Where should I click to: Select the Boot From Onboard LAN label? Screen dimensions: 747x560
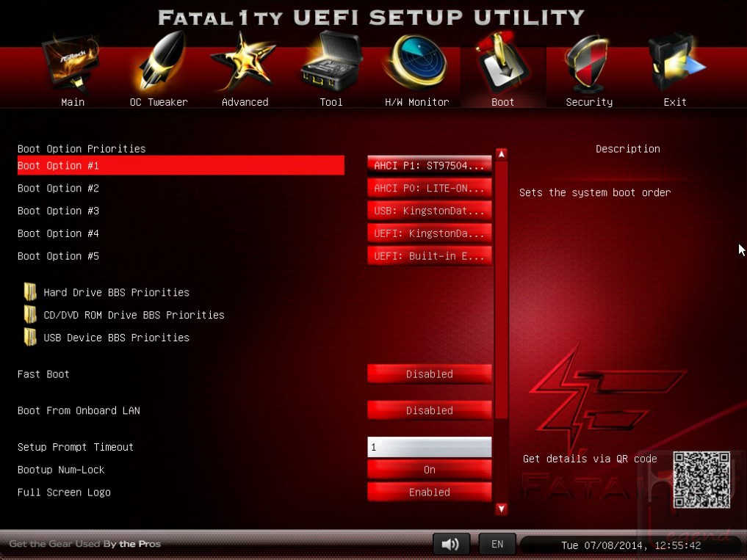coord(79,410)
